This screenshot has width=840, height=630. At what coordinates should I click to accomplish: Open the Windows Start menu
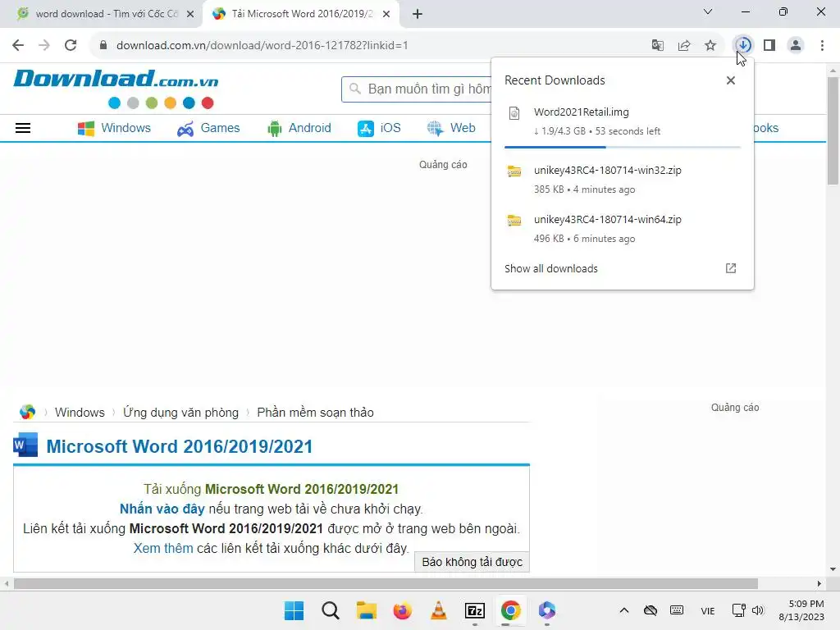[294, 610]
